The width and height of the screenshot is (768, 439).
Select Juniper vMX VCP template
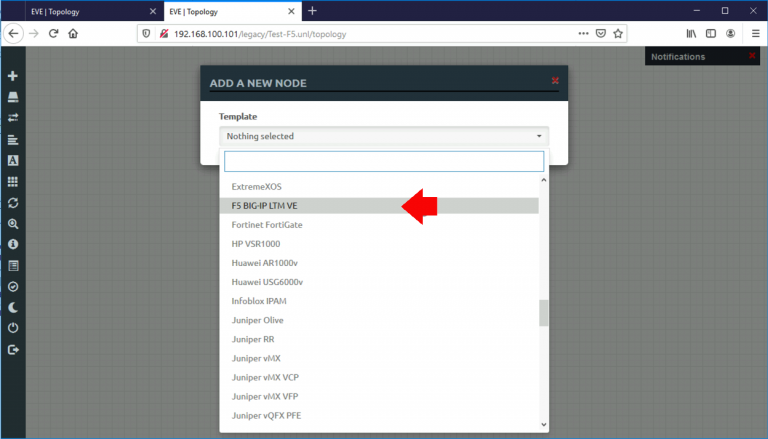point(379,378)
